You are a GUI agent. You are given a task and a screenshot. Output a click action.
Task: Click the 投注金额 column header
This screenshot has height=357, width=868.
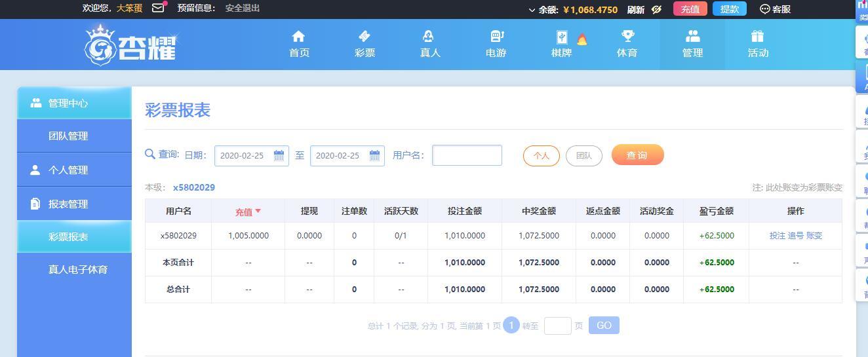[465, 211]
